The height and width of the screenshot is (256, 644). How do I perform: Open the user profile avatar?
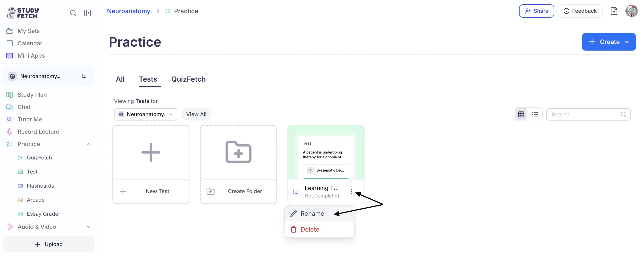pos(631,11)
